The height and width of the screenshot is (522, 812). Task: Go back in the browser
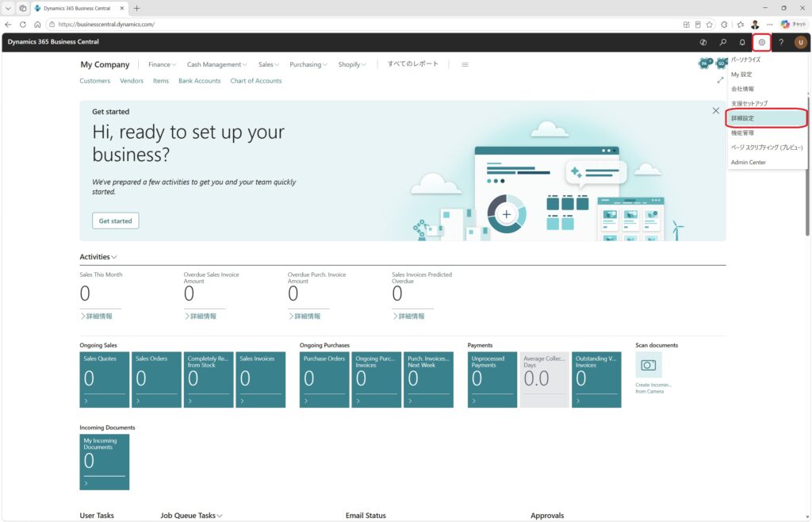point(8,25)
